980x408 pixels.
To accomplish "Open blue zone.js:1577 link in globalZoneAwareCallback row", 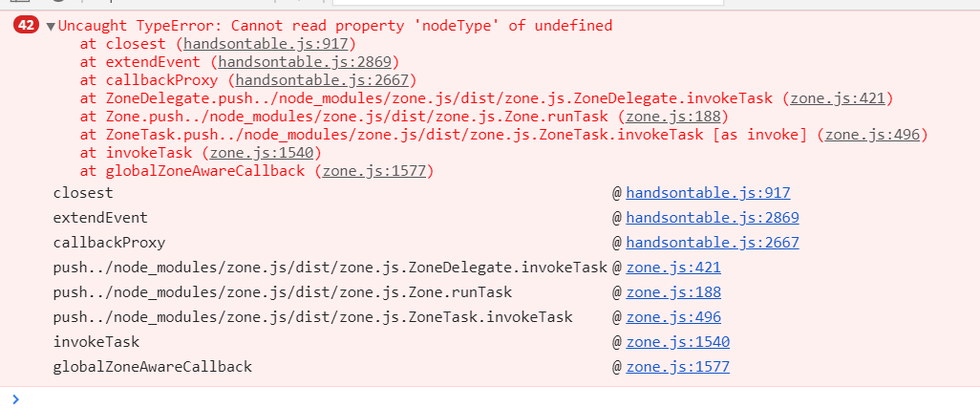I will 677,366.
